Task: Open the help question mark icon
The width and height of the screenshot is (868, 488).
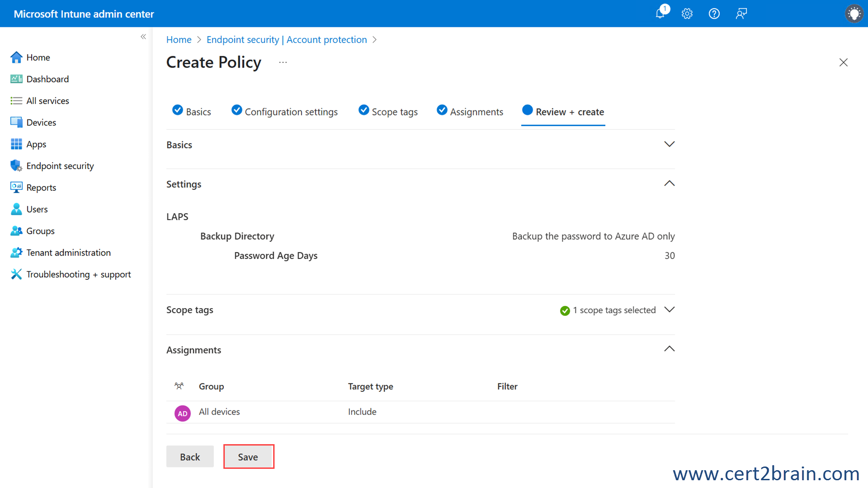Action: tap(714, 14)
